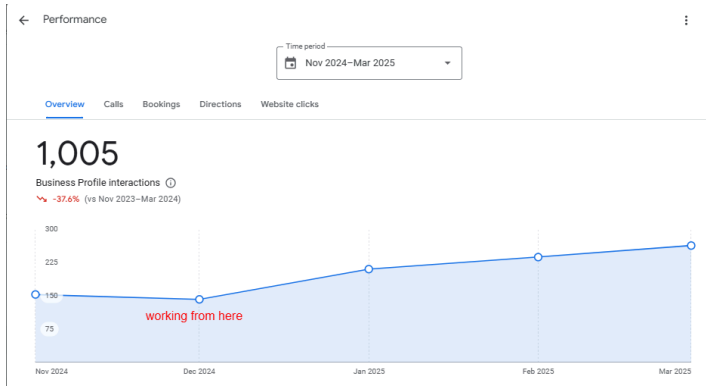
Task: Switch to the Overview tab
Action: [64, 104]
